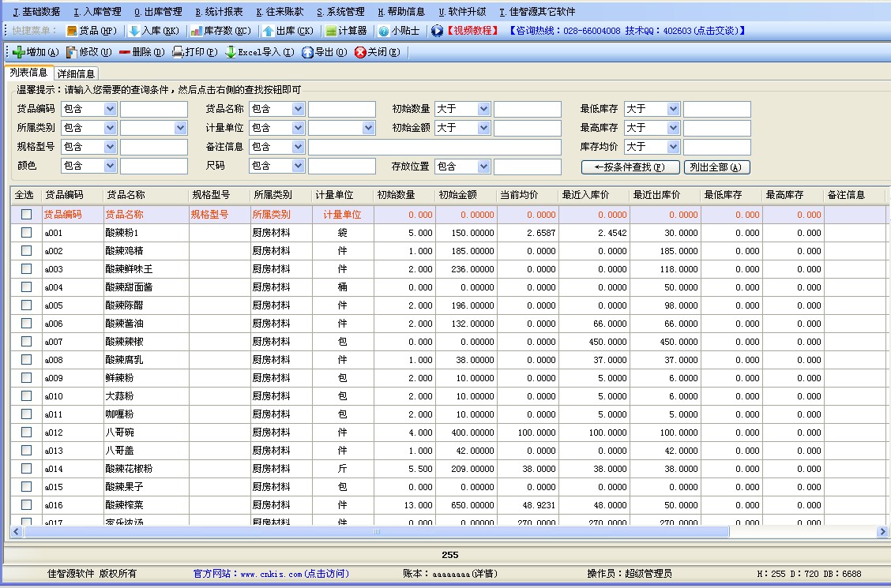Tick the checkbox for row a001
This screenshot has height=588, width=891.
pyautogui.click(x=27, y=232)
